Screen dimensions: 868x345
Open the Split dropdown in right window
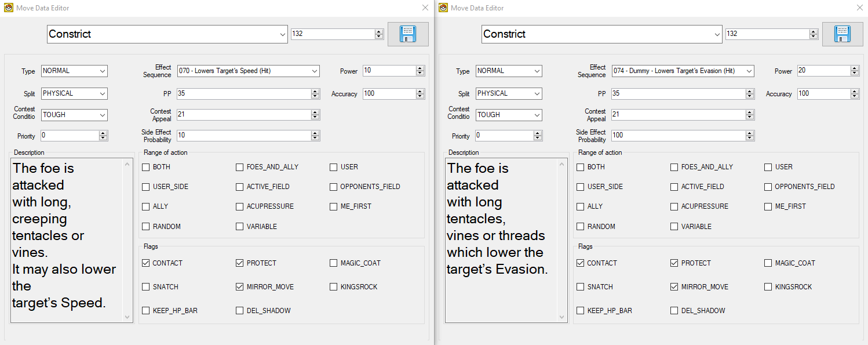click(537, 93)
